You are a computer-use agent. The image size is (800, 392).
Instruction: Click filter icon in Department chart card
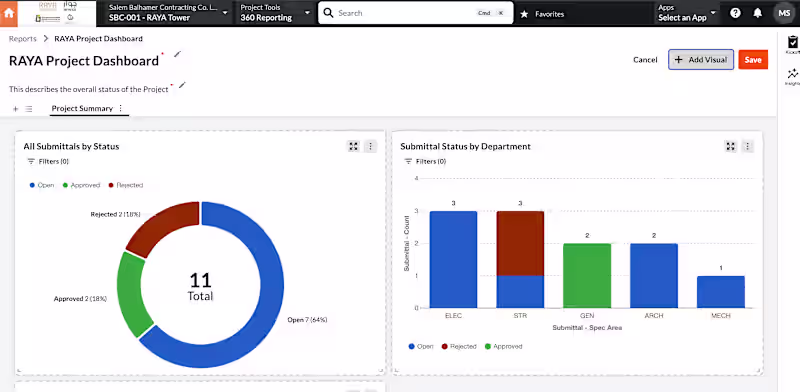point(408,161)
